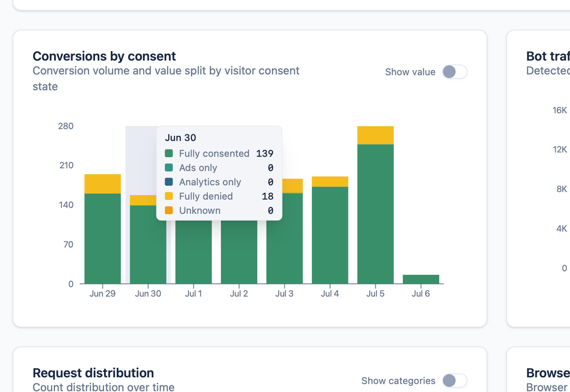
Task: Click the Fully denied value 18
Action: (268, 196)
